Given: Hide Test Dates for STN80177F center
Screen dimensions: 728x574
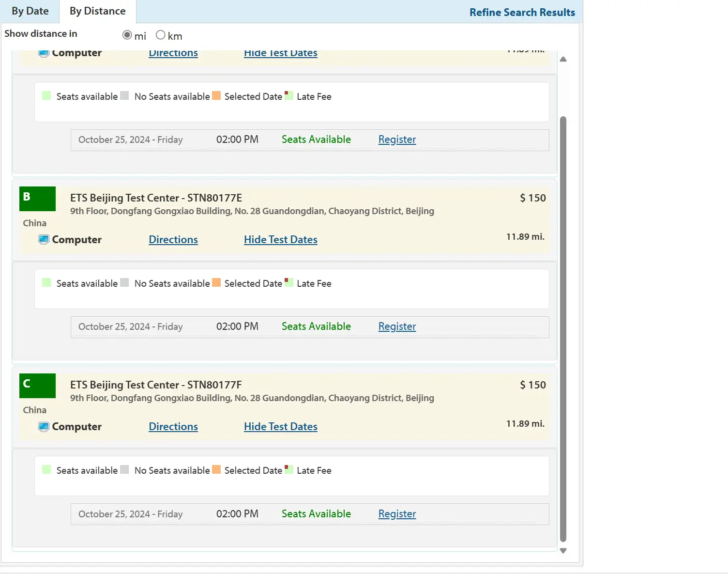Looking at the screenshot, I should click(281, 426).
